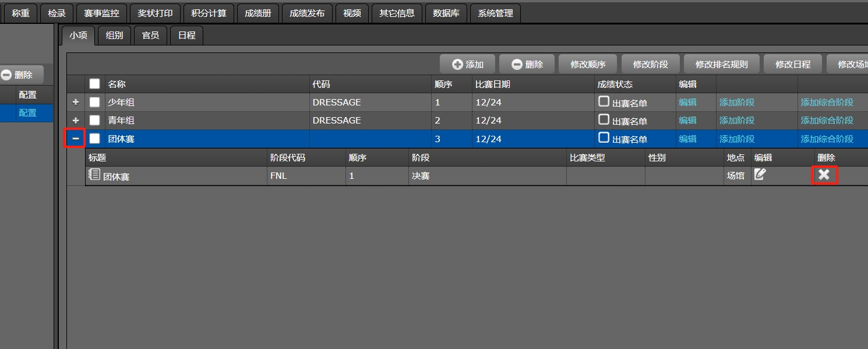Expand the 少年组 row

[x=75, y=102]
